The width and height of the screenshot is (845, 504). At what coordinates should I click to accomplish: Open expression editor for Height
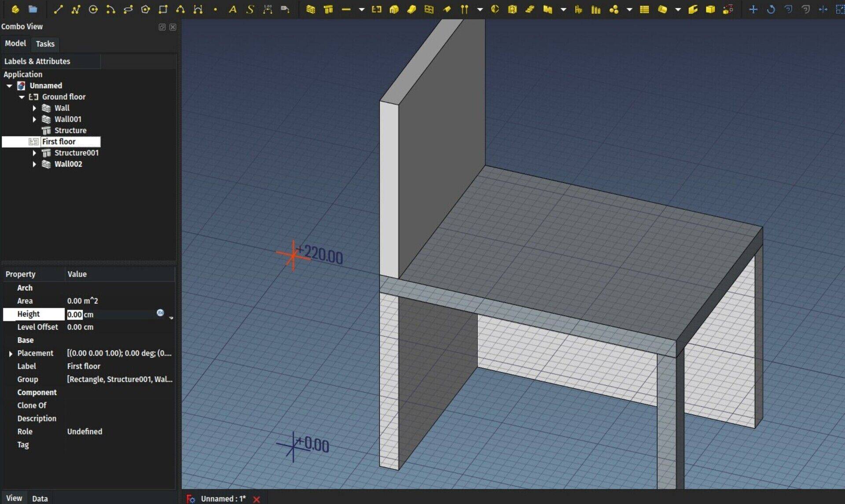160,313
